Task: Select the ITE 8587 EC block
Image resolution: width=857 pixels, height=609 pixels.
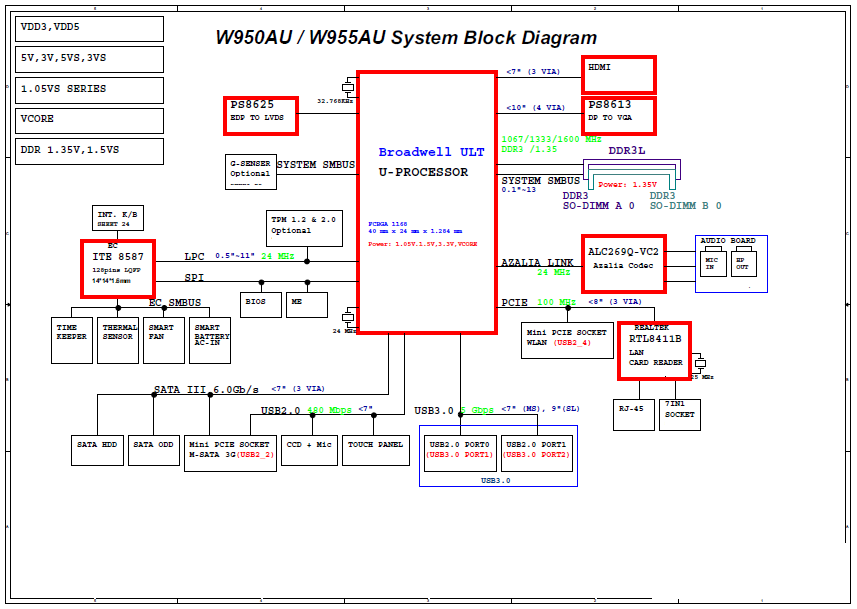Action: (118, 269)
